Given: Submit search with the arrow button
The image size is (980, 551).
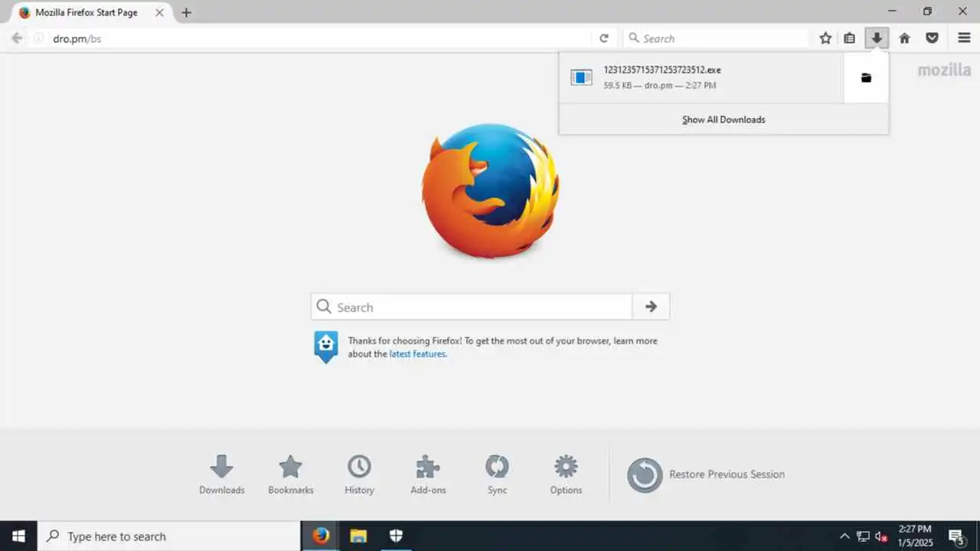Looking at the screenshot, I should pyautogui.click(x=651, y=307).
